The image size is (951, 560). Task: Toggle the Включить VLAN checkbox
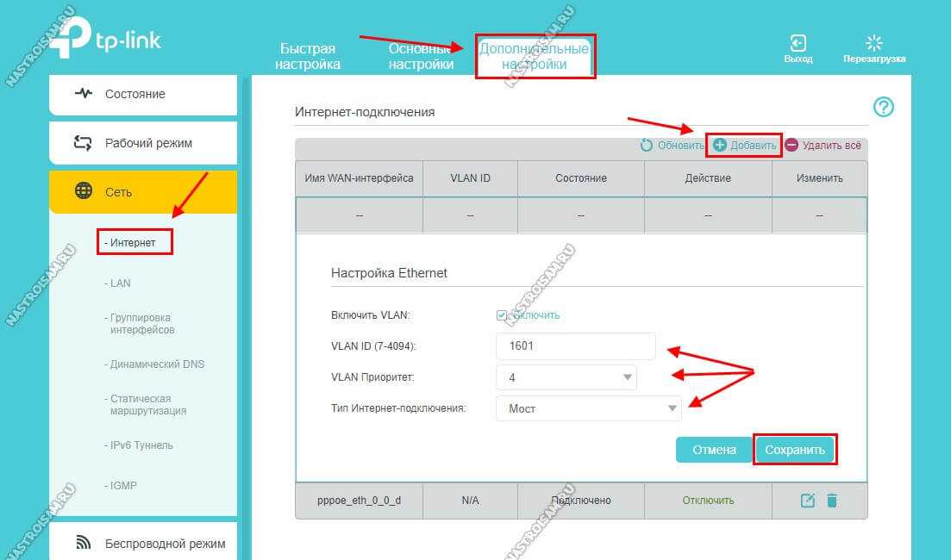(x=502, y=315)
